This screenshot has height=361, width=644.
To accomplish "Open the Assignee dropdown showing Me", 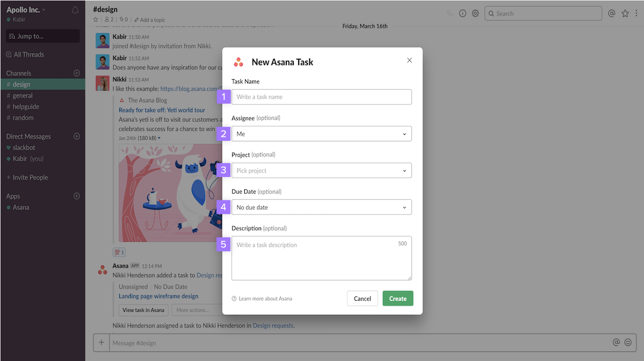I will (322, 134).
